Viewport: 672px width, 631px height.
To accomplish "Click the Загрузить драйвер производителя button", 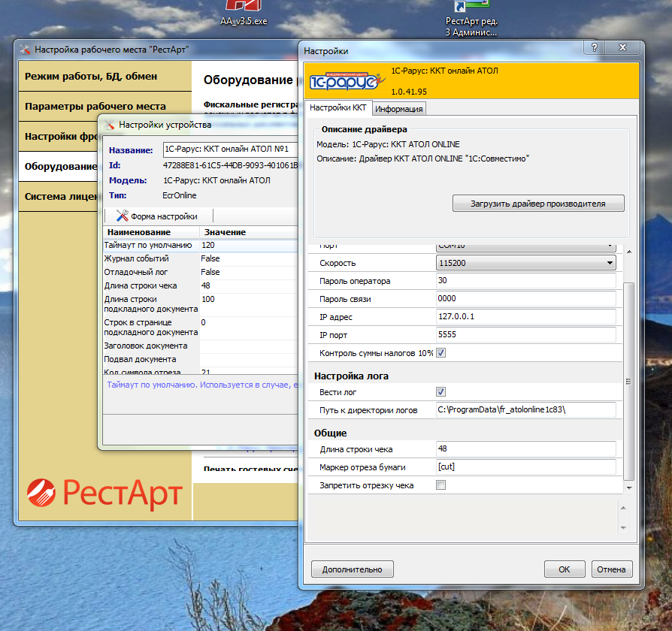I will tap(538, 204).
